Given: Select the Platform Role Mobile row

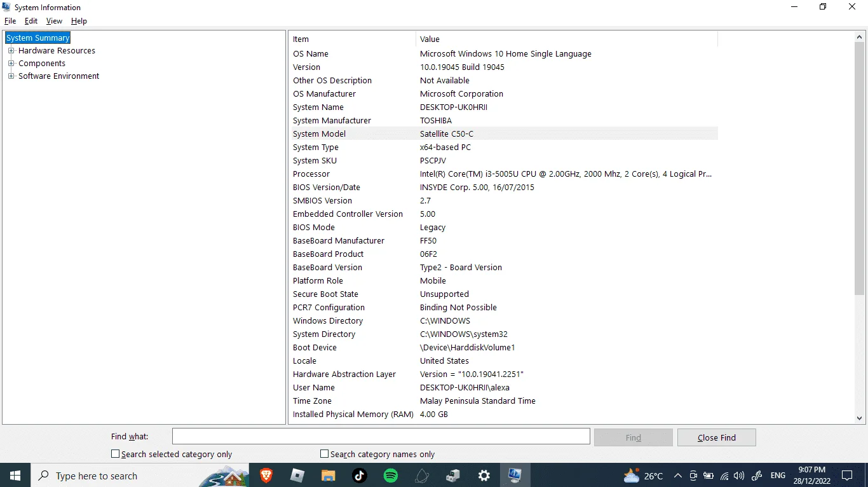Looking at the screenshot, I should point(503,281).
